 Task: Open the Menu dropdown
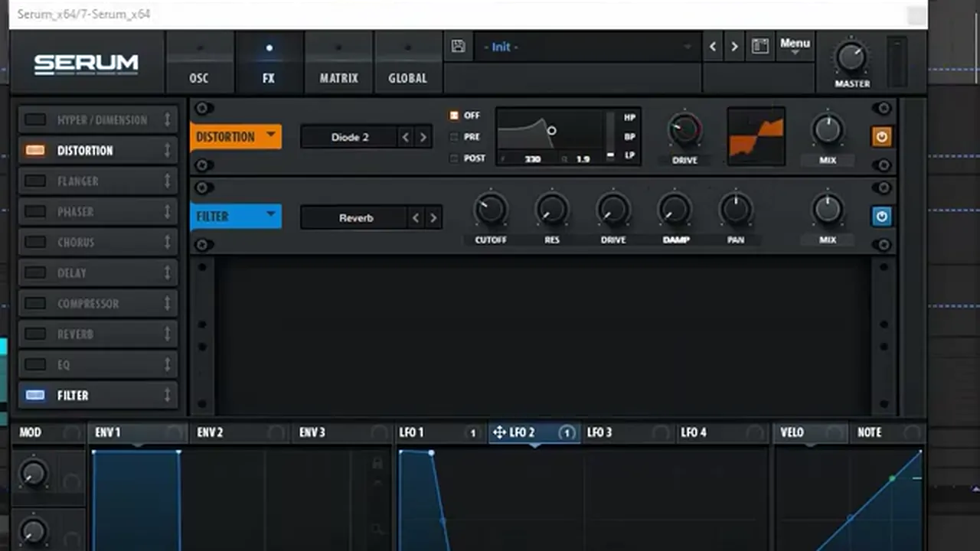pos(795,47)
